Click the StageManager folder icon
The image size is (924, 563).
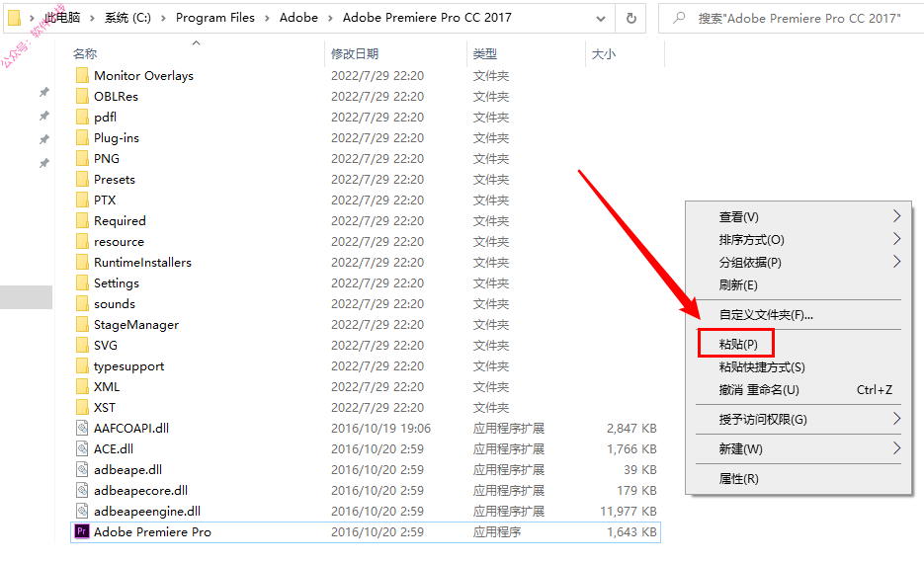[x=82, y=325]
